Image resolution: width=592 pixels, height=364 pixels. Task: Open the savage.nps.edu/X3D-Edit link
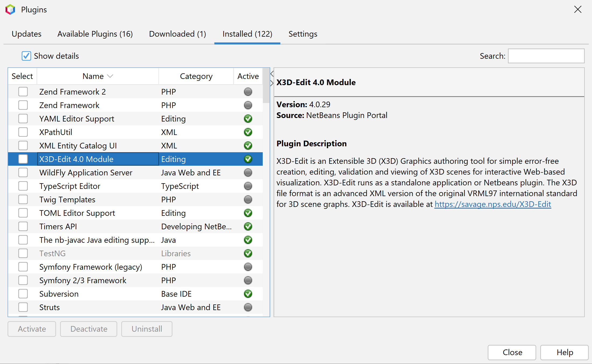click(493, 204)
